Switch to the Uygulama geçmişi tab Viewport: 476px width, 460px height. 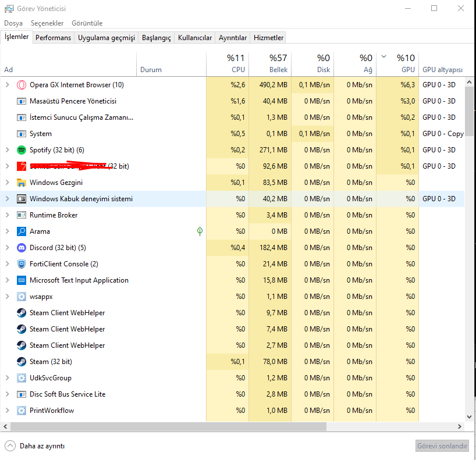pyautogui.click(x=106, y=38)
